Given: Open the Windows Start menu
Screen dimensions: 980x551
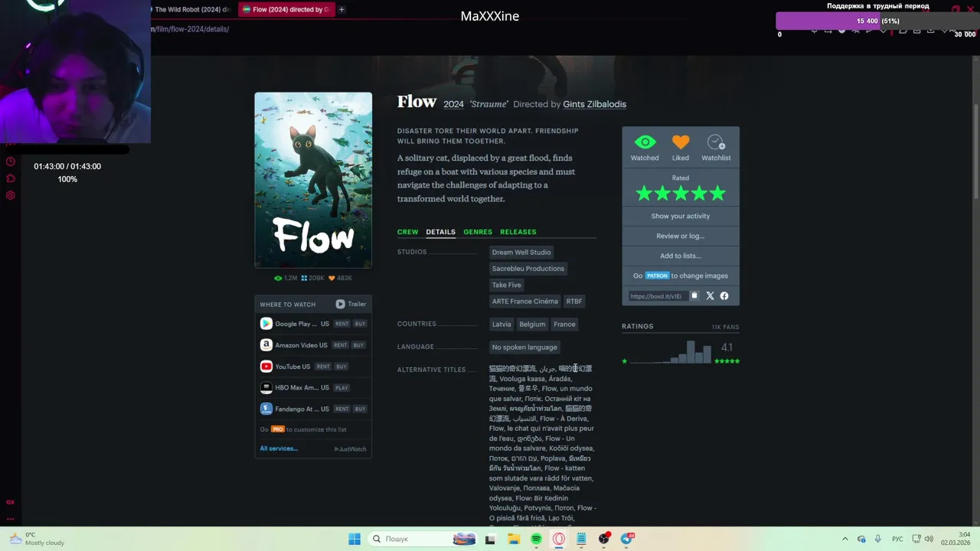Looking at the screenshot, I should [x=354, y=539].
